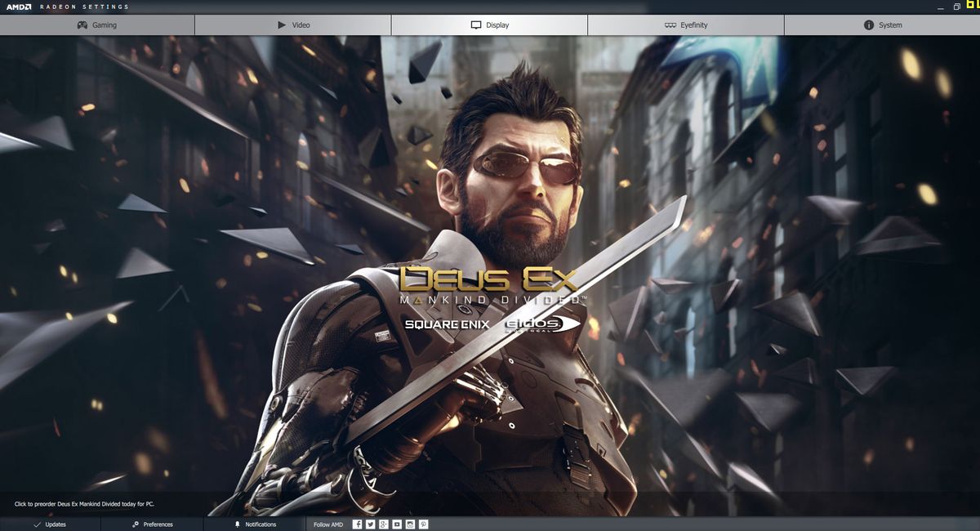This screenshot has width=980, height=531.
Task: Open AMD's Pinterest page
Action: tap(422, 524)
